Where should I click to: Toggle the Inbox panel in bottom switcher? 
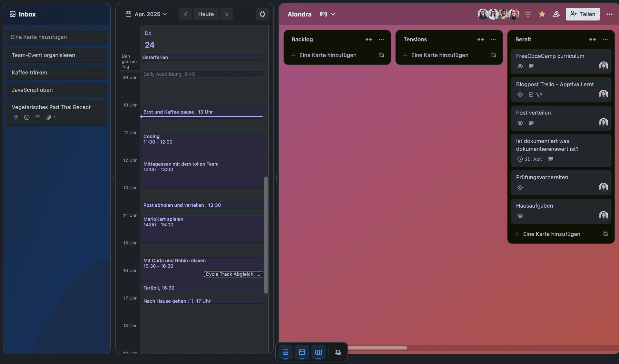[x=285, y=352]
